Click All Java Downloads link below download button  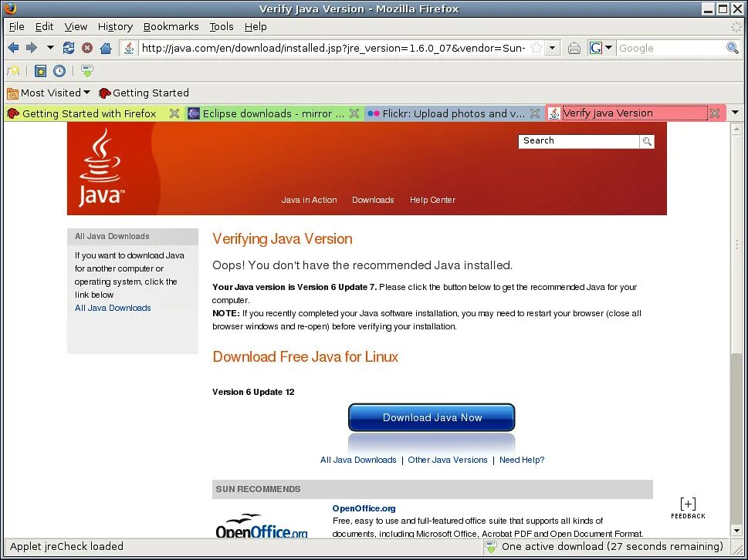point(358,460)
